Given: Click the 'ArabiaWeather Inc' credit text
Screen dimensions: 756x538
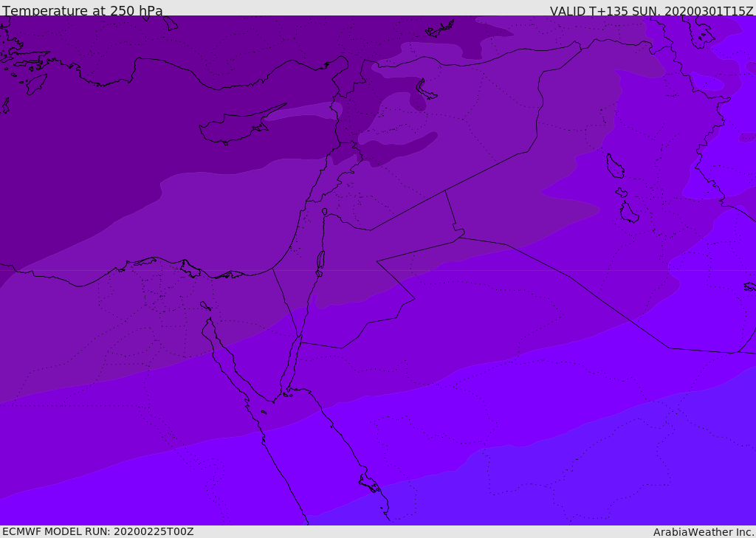Looking at the screenshot, I should point(703,532).
